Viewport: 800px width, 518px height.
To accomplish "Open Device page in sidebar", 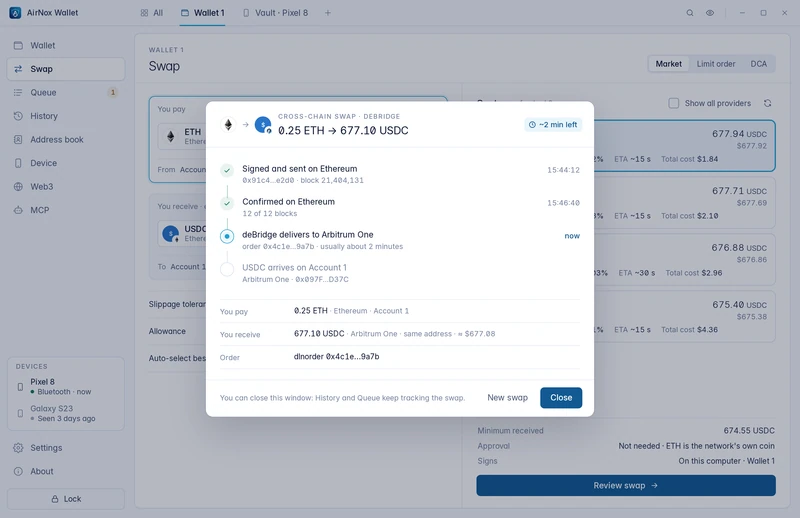I will click(x=66, y=163).
